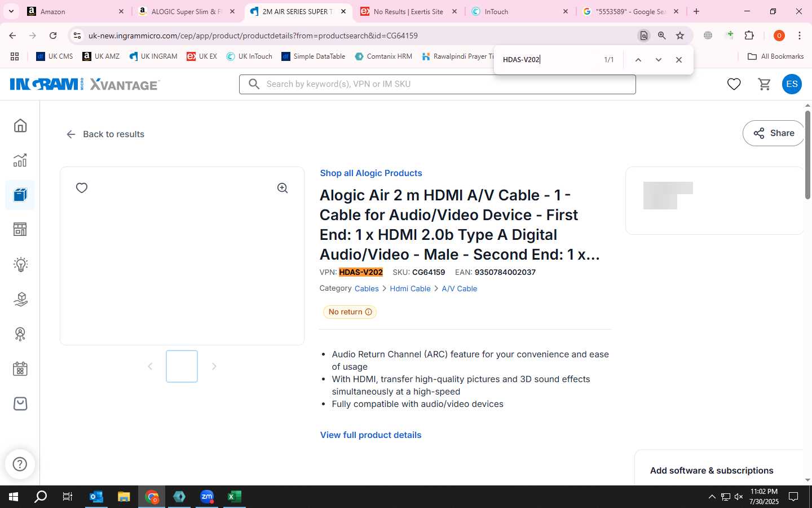Select the product image thumbnail
The width and height of the screenshot is (812, 508).
pyautogui.click(x=182, y=366)
